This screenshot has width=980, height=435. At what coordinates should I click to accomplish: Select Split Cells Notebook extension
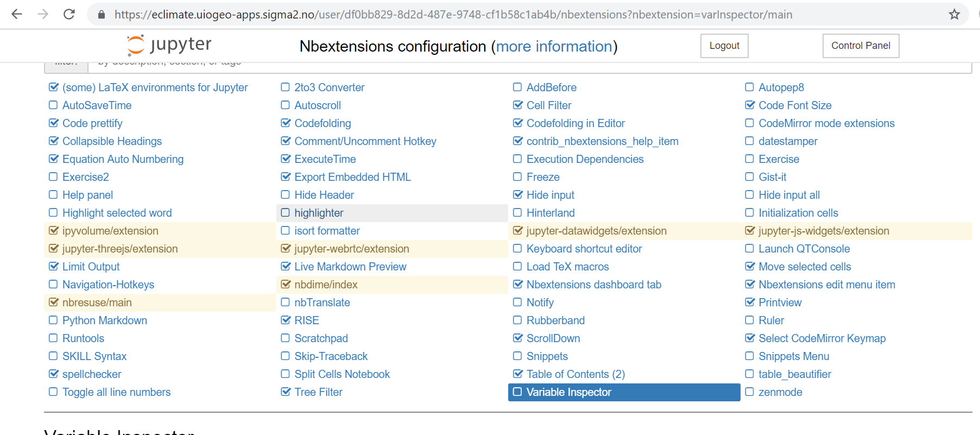342,374
